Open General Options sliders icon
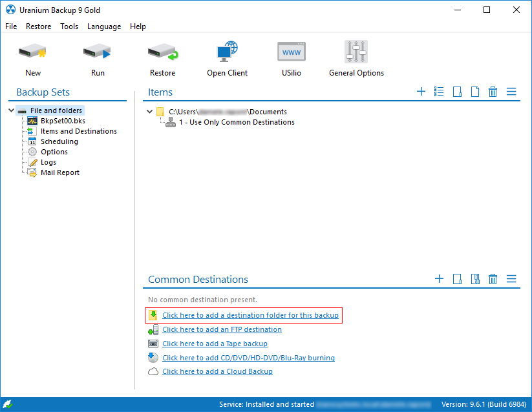532x412 pixels. point(356,52)
